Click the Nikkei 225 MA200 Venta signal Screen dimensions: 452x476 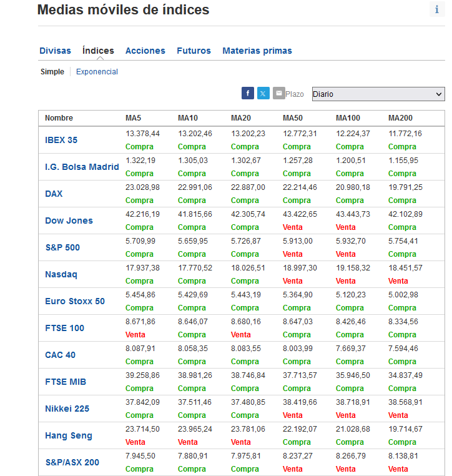[398, 415]
